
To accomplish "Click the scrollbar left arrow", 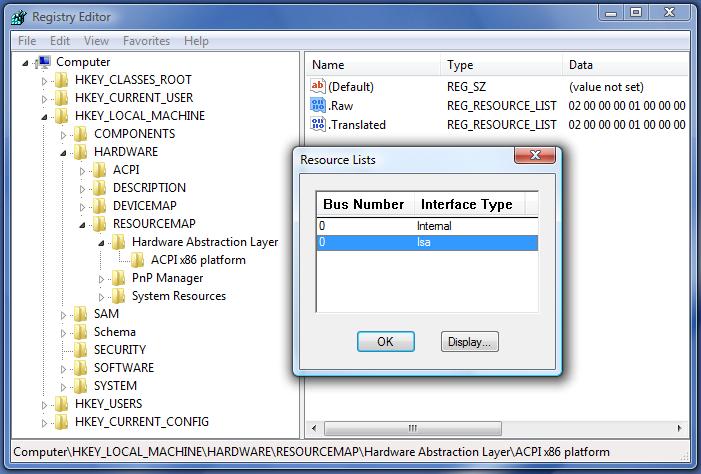I will pyautogui.click(x=314, y=428).
